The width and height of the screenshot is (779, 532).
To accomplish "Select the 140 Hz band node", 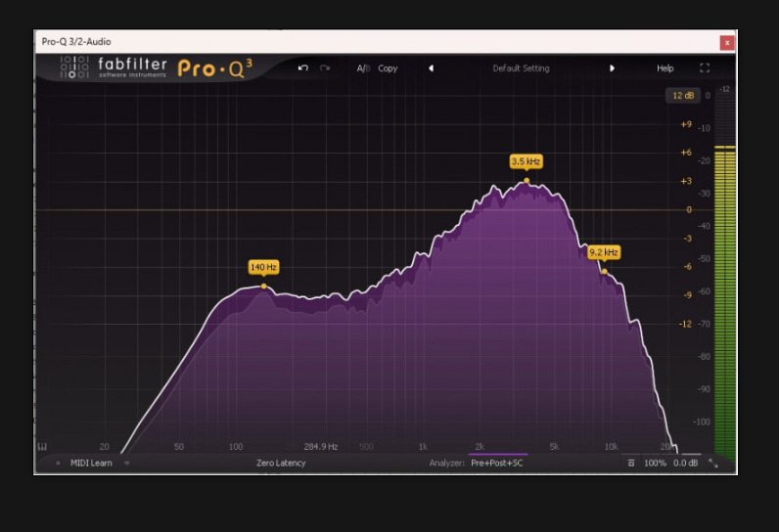I will pyautogui.click(x=264, y=286).
